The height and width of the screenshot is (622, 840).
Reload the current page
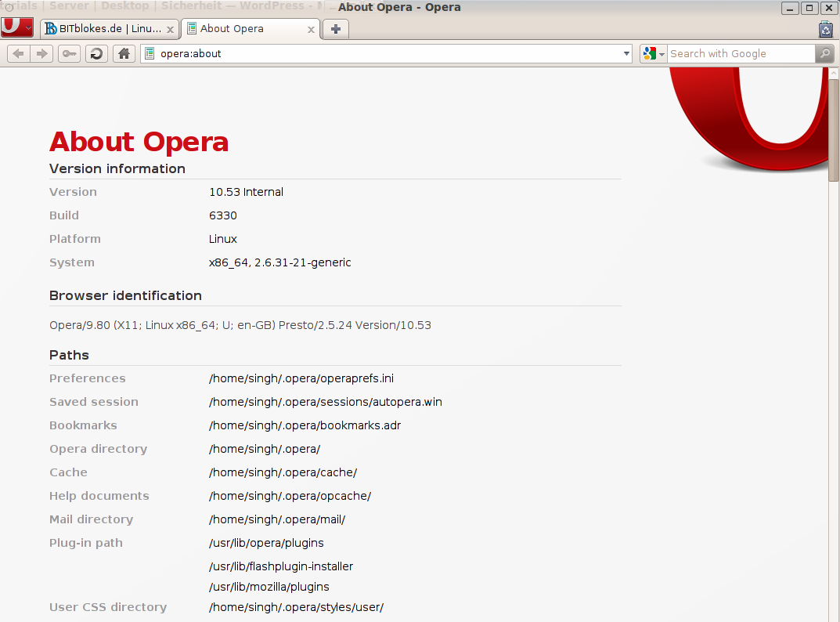pos(96,53)
